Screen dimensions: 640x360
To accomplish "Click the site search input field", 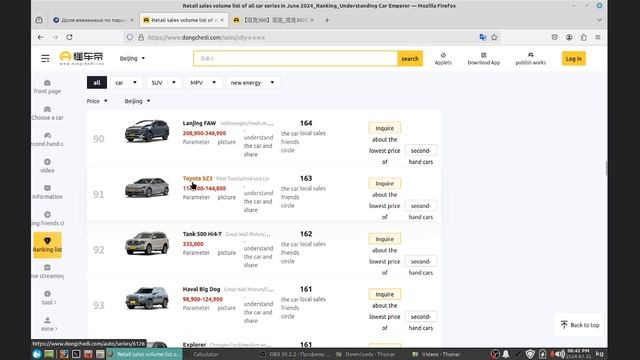I will [296, 58].
